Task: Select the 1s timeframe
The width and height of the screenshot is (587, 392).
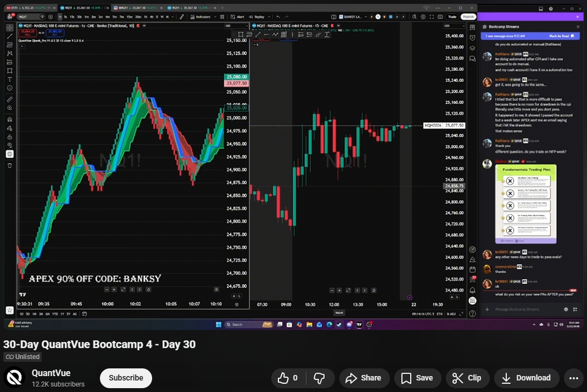Action: tap(60, 17)
